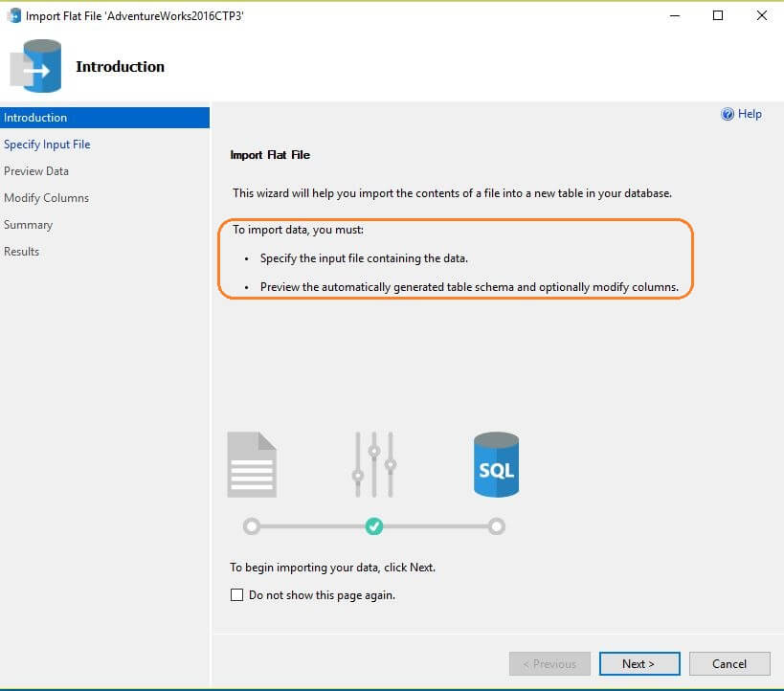Enable 'Do not show this page again'
Image resolution: width=784 pixels, height=691 pixels.
pos(237,595)
